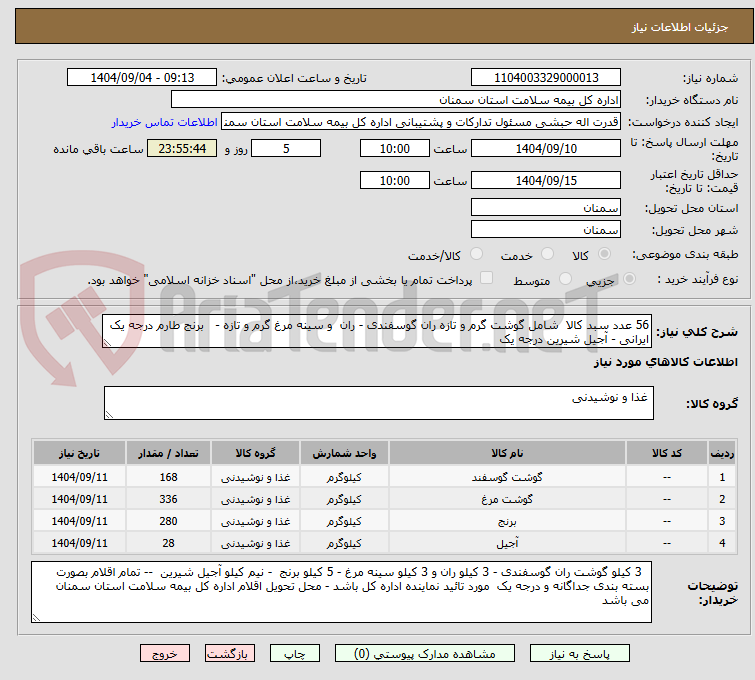The width and height of the screenshot is (755, 680).
Task: Click the goods group box 'غذا و نوشیدنی'
Action: [378, 403]
